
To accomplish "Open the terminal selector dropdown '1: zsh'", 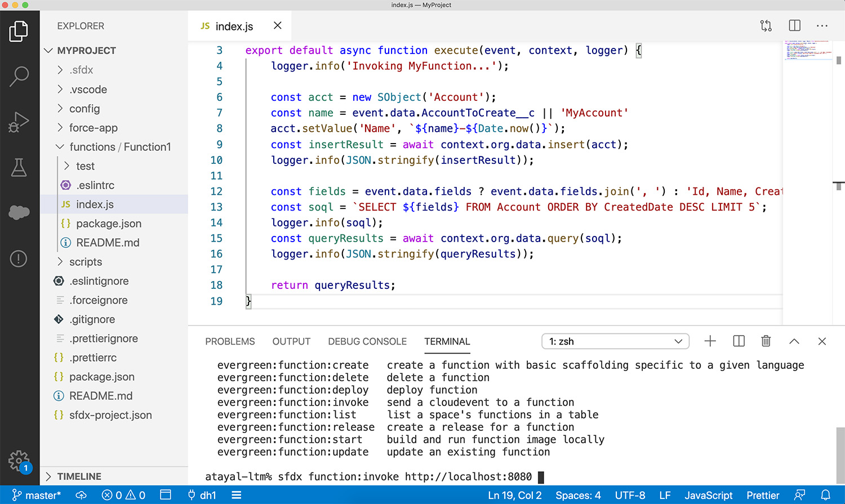I will pos(615,341).
